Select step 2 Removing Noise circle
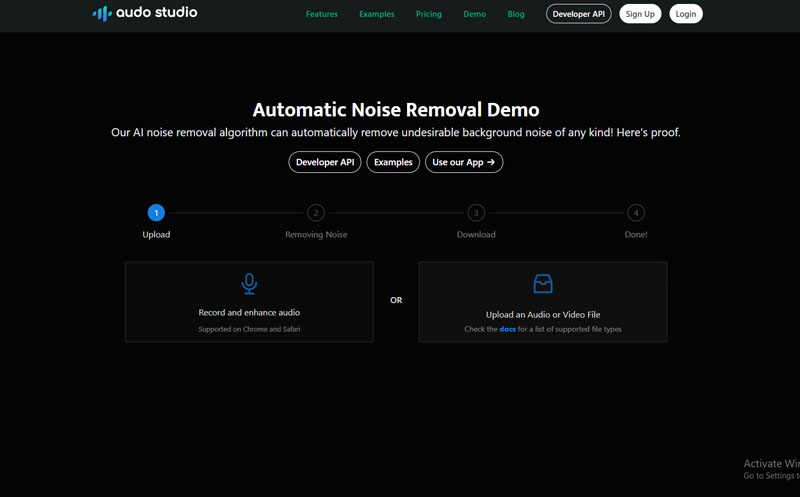The image size is (800, 497). [316, 213]
